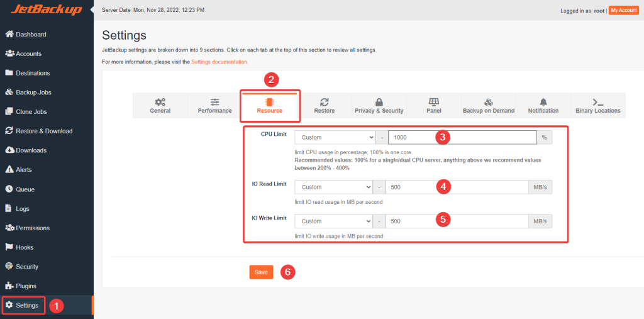The height and width of the screenshot is (319, 644).
Task: Click the Alerts warning triangle icon
Action: pos(9,169)
